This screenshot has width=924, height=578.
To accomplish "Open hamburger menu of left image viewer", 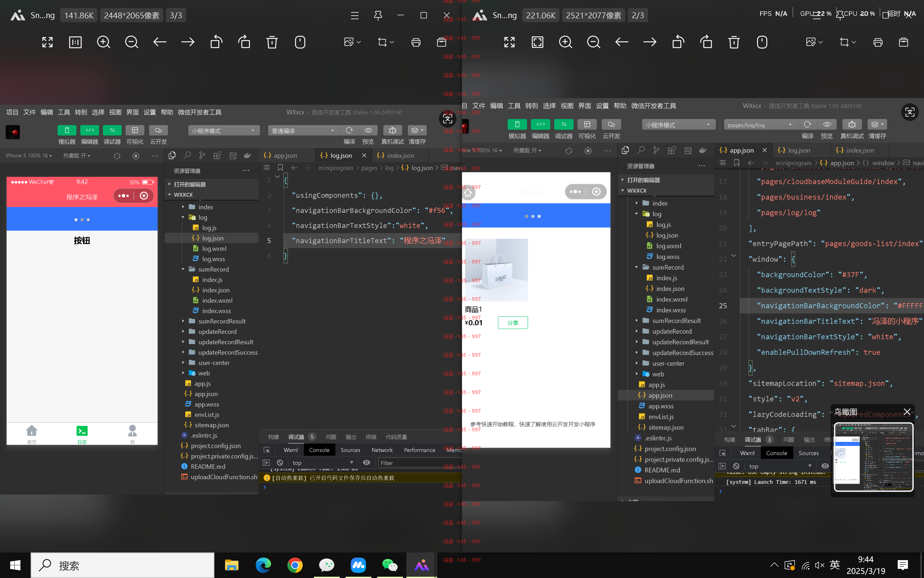I will coord(355,15).
